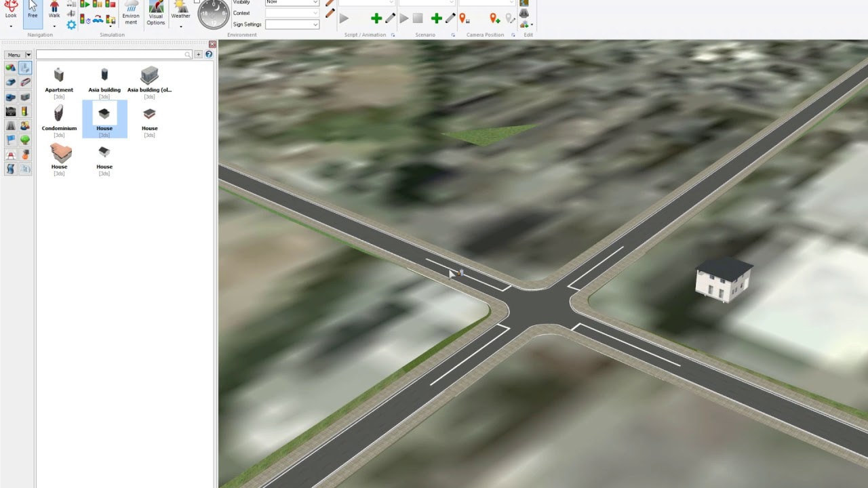Select the cockpit category icon
This screenshot has width=868, height=488.
tap(10, 111)
